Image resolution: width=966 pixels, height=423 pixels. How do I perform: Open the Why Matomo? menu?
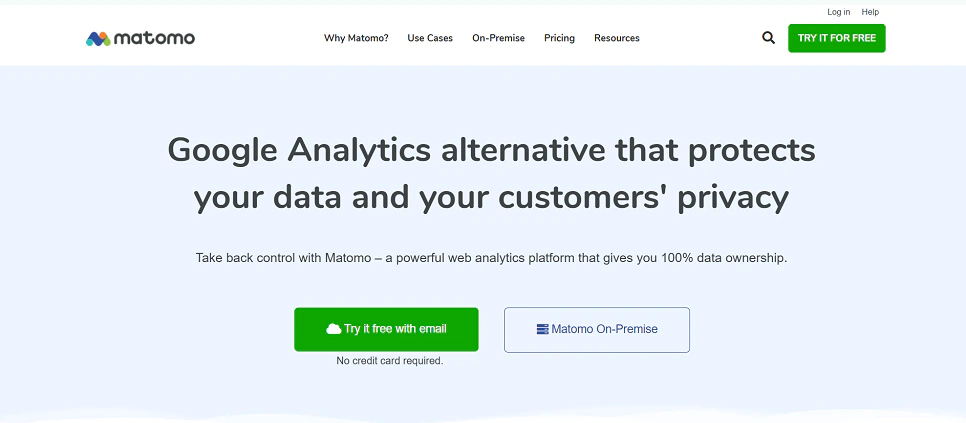(x=356, y=38)
